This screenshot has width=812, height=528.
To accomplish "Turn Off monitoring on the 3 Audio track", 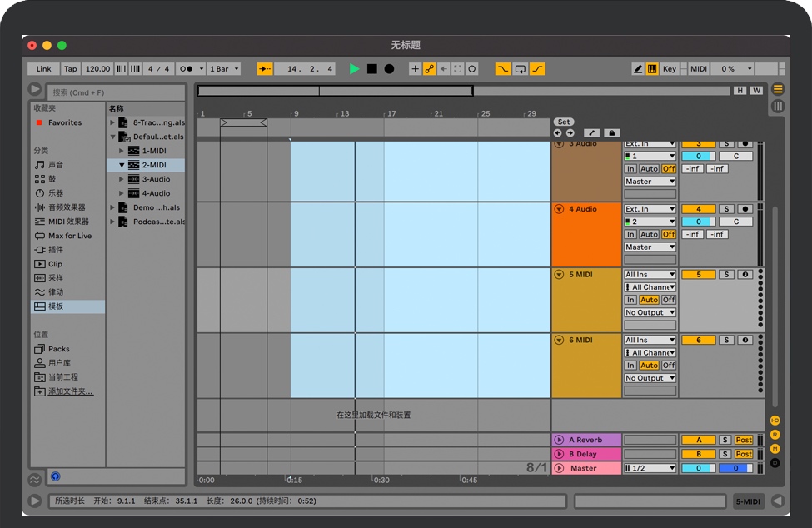I will pyautogui.click(x=669, y=169).
